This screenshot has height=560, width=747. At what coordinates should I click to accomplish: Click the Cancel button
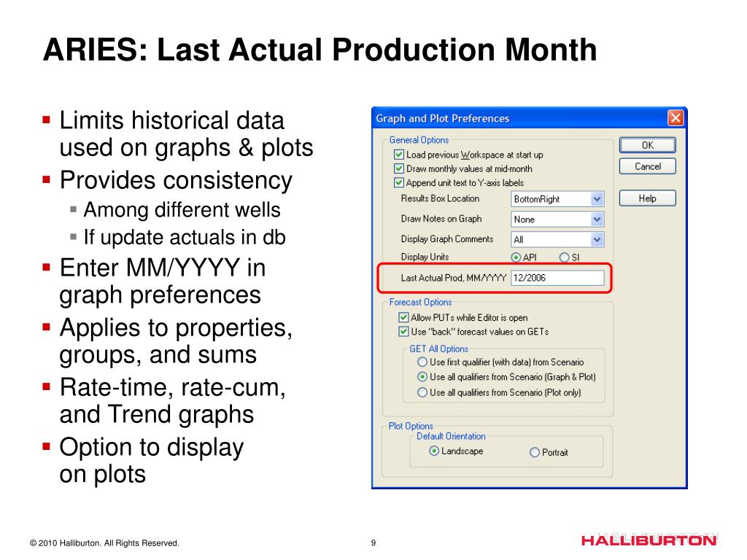(x=648, y=166)
